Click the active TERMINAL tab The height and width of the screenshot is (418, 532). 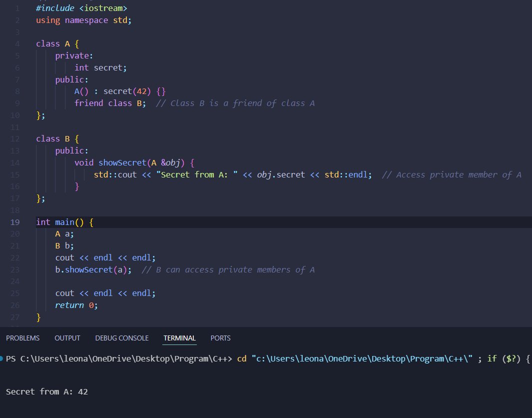click(179, 338)
